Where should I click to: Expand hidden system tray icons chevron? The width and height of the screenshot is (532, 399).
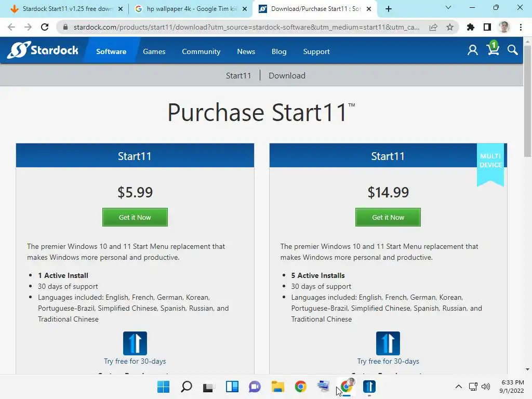458,387
